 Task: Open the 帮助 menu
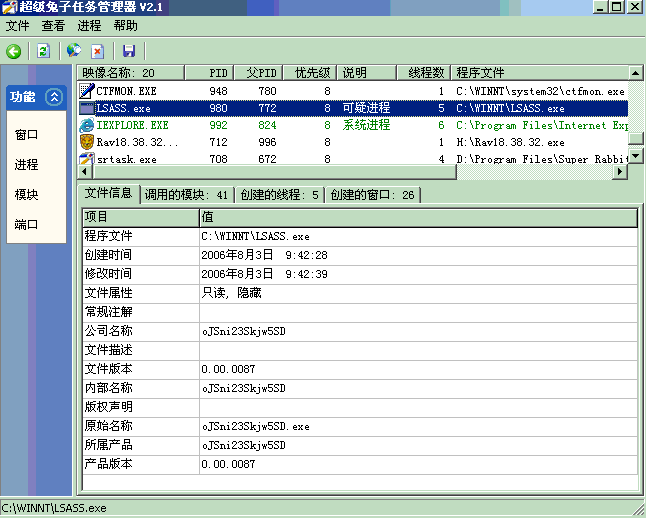[126, 26]
